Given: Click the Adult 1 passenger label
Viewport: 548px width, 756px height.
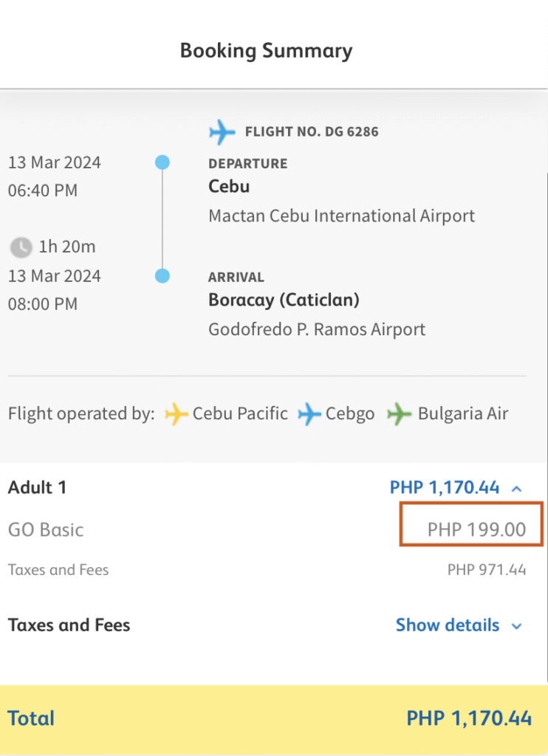Looking at the screenshot, I should pyautogui.click(x=37, y=487).
